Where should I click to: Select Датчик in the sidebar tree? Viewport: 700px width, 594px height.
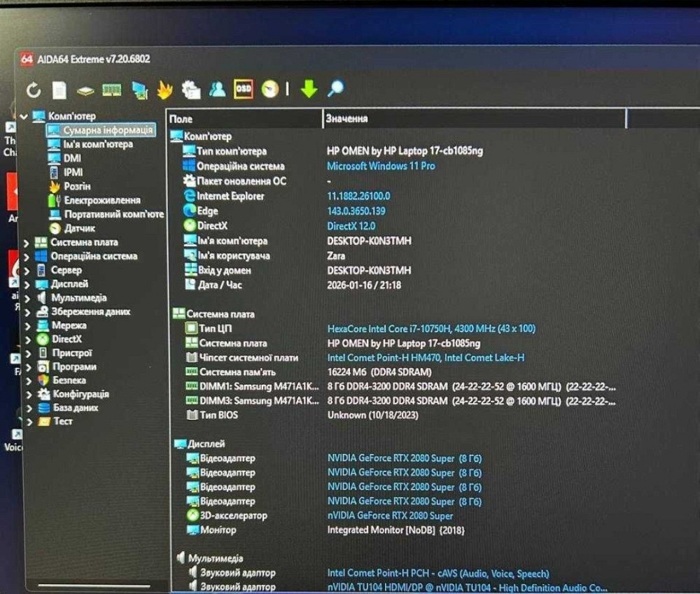pos(80,228)
